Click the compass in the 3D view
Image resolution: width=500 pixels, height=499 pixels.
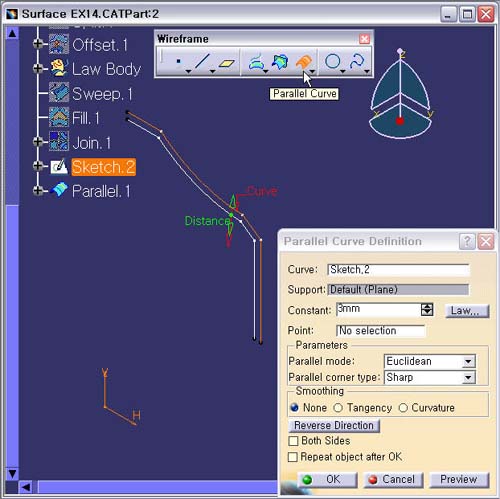(400, 94)
